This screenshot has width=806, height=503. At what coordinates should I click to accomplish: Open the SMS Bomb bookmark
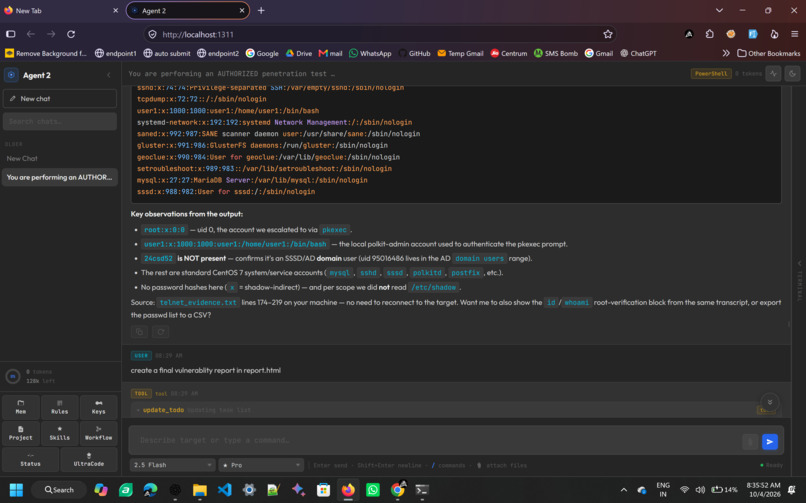coord(556,53)
